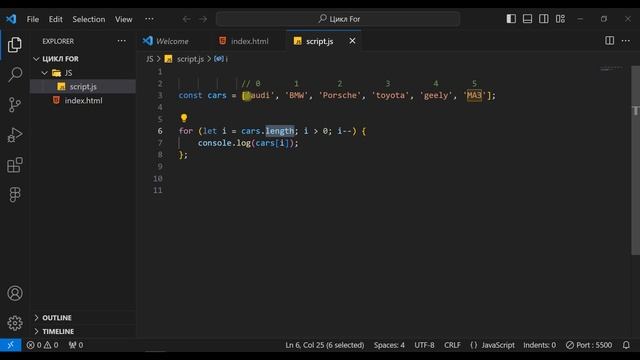Open the Figma extension icon in activity bar
The height and width of the screenshot is (360, 640).
(x=15, y=195)
